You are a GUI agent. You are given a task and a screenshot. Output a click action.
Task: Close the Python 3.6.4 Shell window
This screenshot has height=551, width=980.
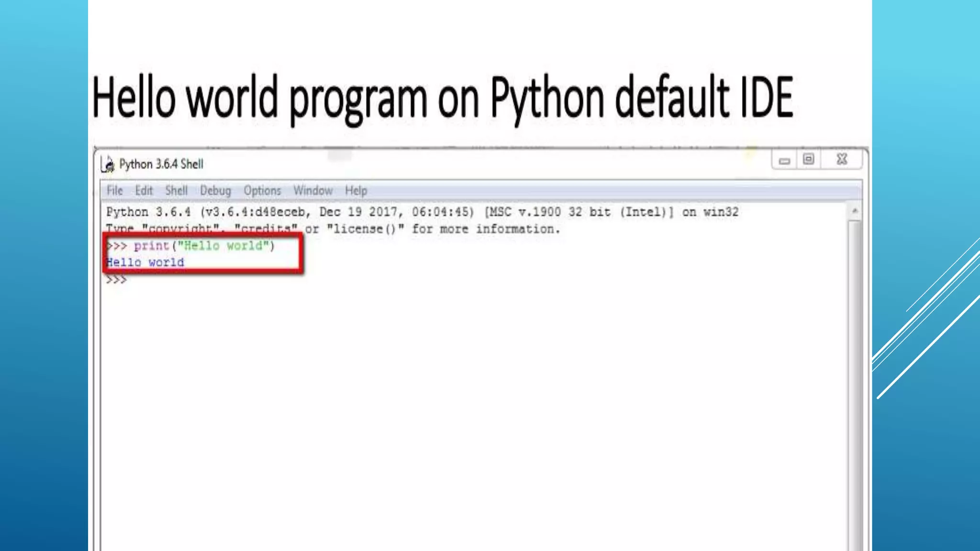point(842,159)
